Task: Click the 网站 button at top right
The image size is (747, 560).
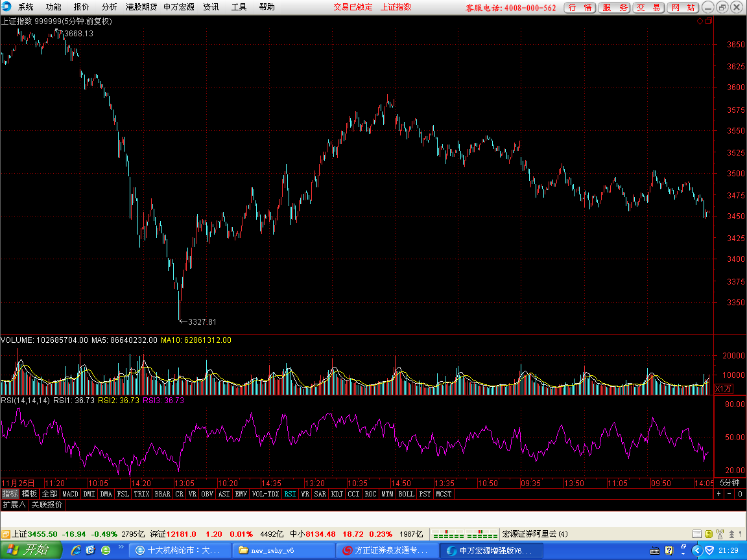Action: 683,8
